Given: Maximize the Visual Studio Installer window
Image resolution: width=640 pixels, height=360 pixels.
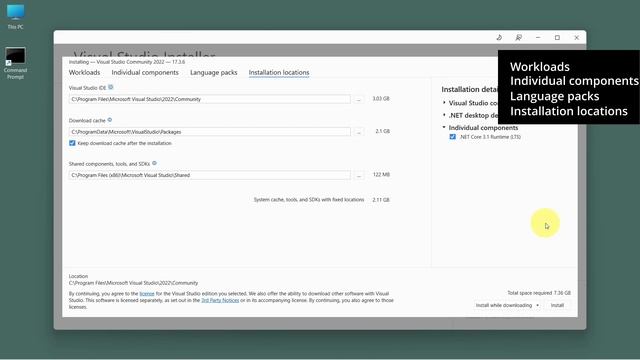Looking at the screenshot, I should (557, 38).
